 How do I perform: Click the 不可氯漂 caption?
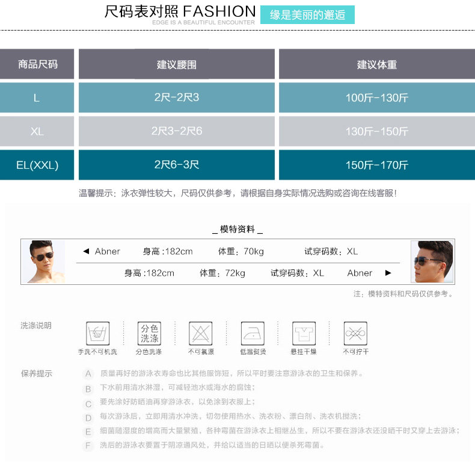click(x=201, y=352)
